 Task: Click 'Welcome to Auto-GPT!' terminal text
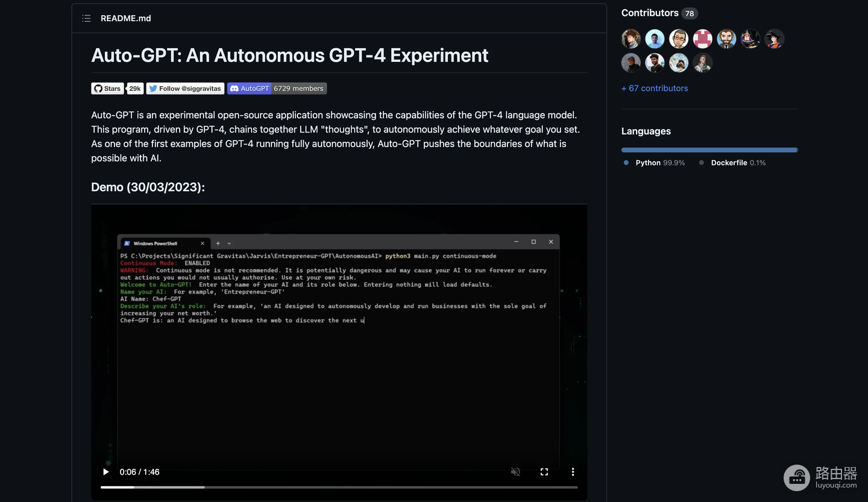[156, 284]
